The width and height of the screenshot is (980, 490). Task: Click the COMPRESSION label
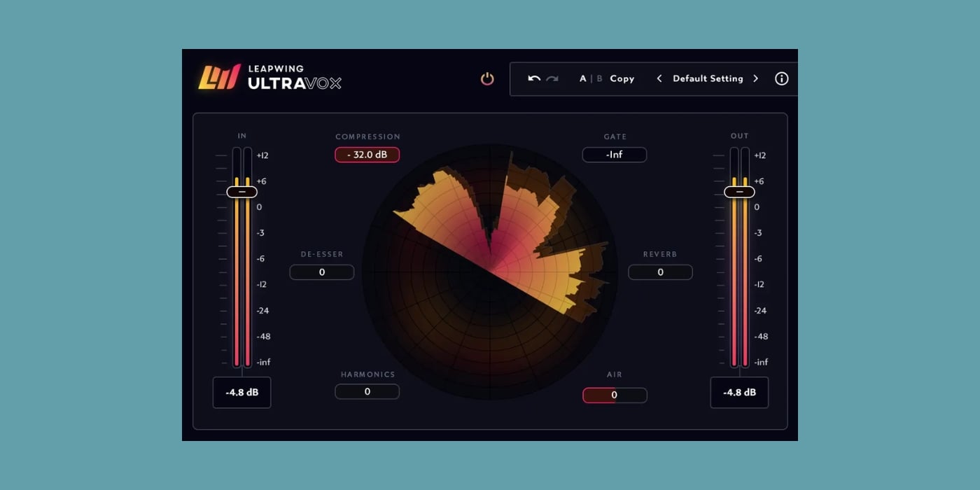[367, 136]
